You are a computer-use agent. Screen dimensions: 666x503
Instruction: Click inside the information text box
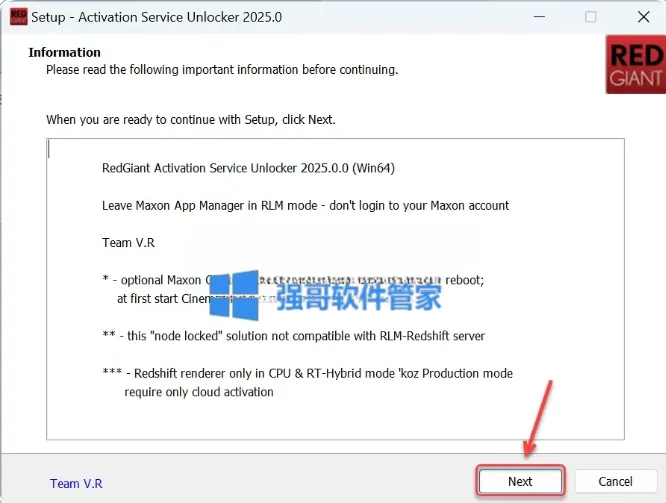335,289
